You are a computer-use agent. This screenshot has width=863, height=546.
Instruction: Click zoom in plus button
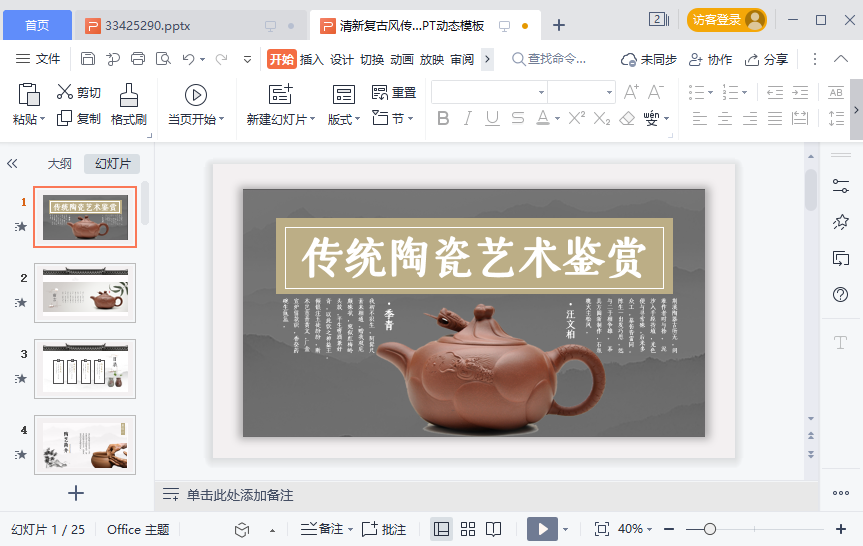pos(840,529)
